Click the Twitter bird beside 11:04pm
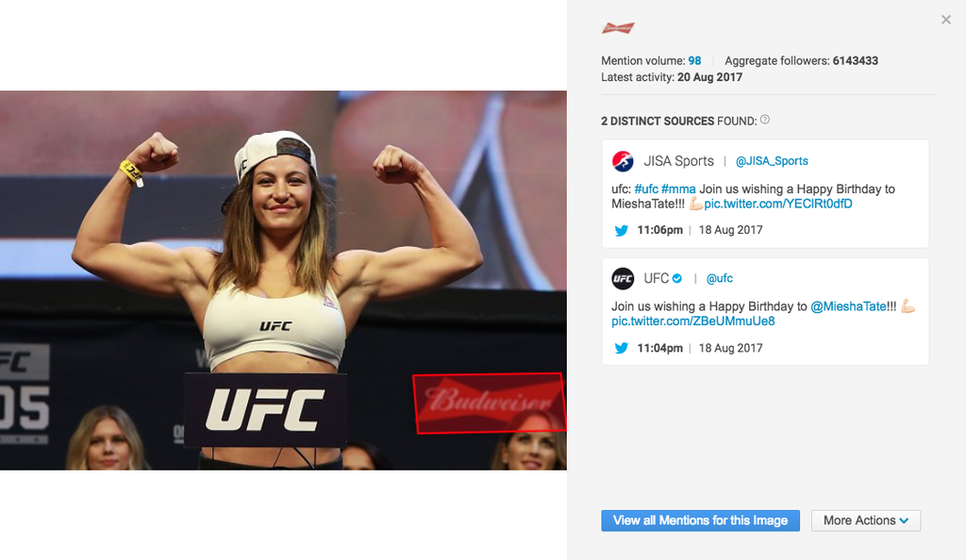The image size is (966, 560). coord(621,348)
